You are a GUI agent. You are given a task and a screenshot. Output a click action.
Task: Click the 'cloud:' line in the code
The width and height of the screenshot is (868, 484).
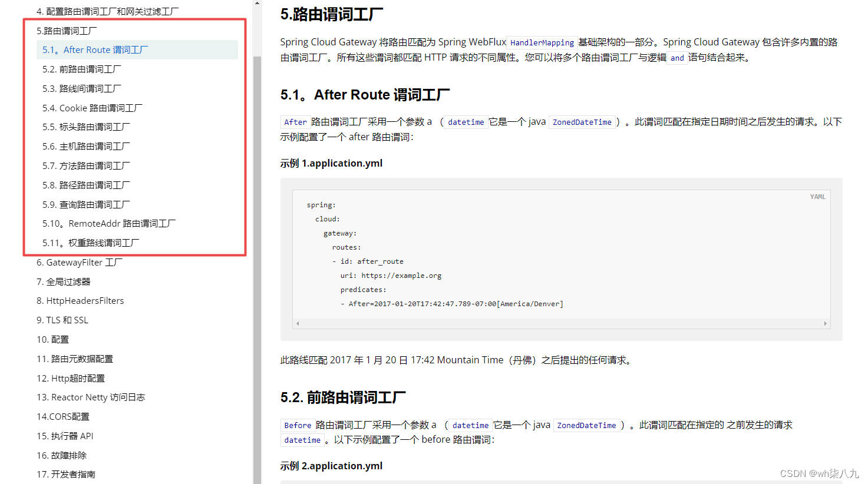pos(328,219)
